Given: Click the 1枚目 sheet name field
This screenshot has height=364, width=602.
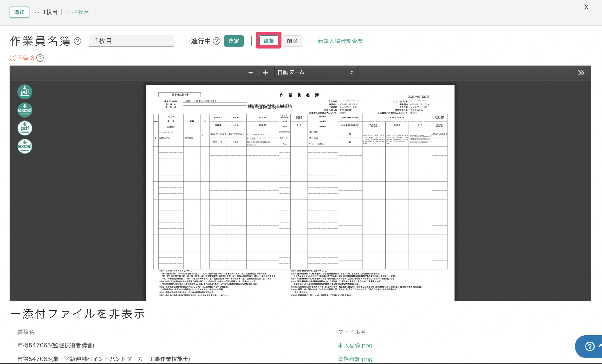Looking at the screenshot, I should coord(131,41).
